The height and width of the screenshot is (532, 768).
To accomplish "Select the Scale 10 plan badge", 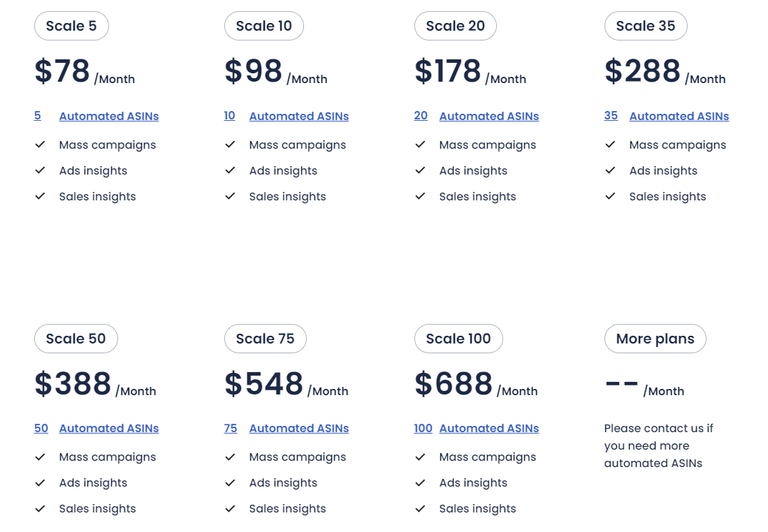I will point(264,26).
